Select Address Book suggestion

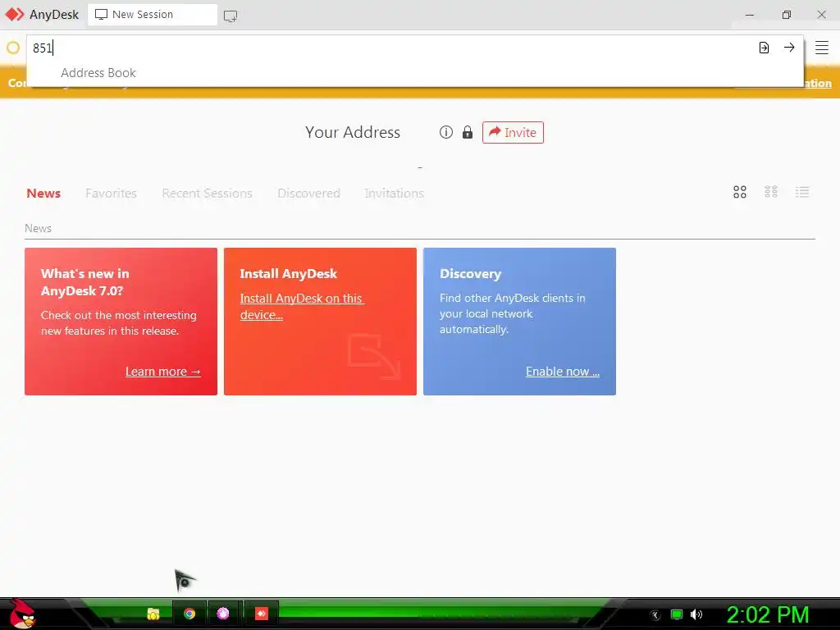tap(98, 73)
